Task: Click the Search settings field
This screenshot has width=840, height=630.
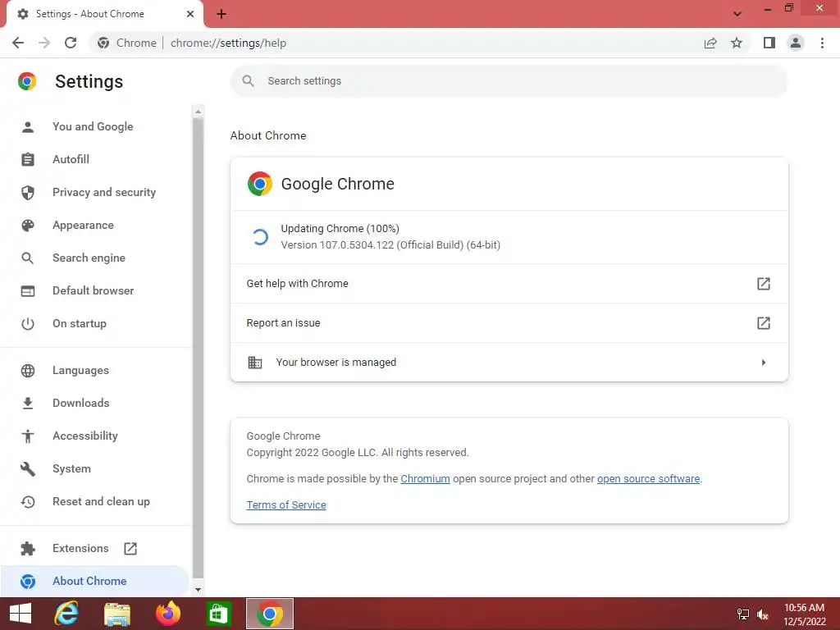Action: point(509,81)
